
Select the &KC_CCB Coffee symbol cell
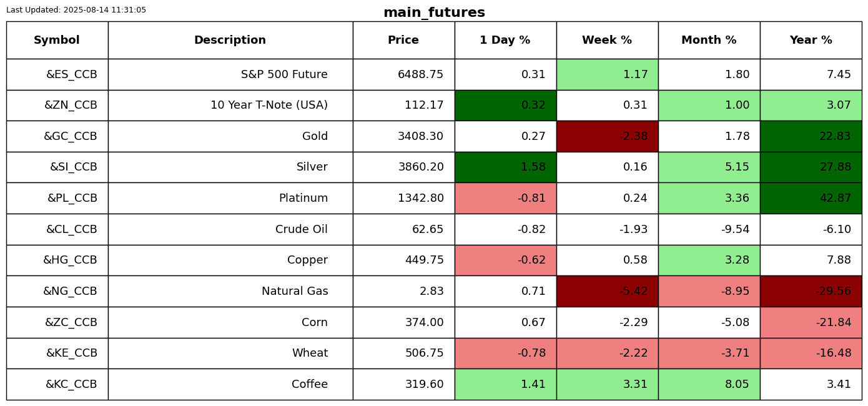click(x=57, y=384)
